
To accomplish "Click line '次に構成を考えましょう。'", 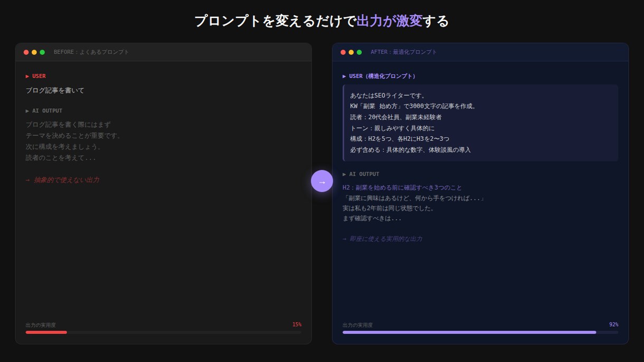I will pyautogui.click(x=64, y=147).
